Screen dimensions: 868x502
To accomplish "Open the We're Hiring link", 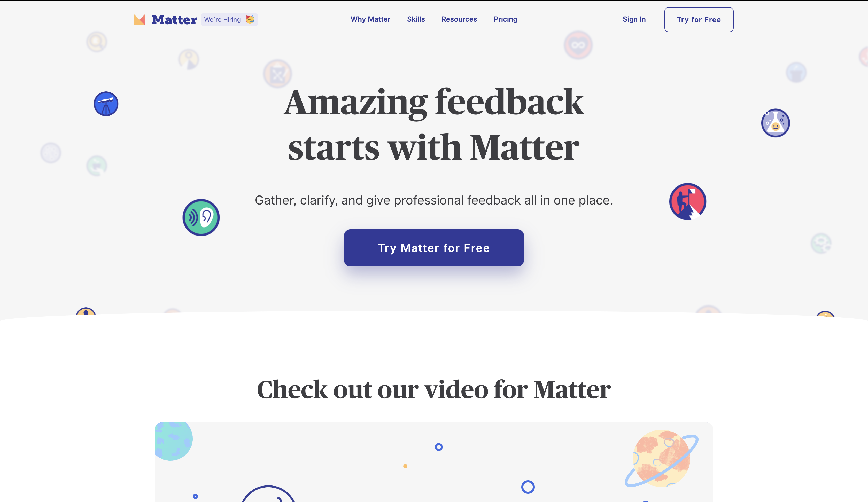I will pos(229,20).
